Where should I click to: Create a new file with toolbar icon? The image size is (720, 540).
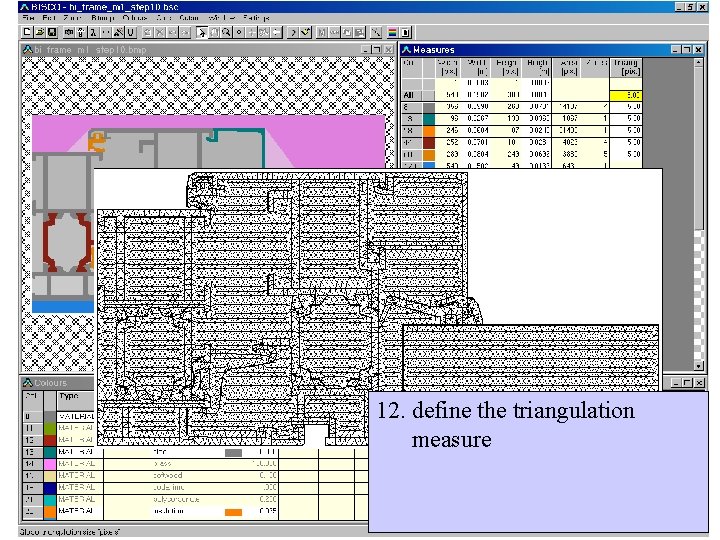27,32
